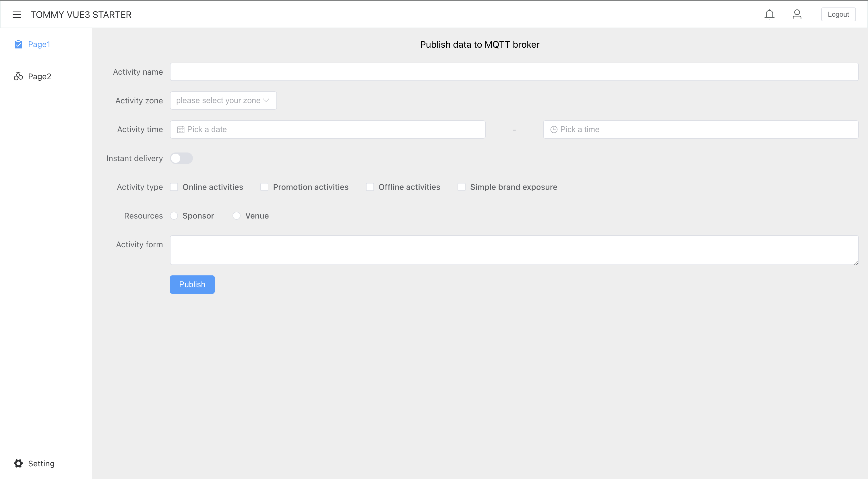Focus the Activity form textarea
The width and height of the screenshot is (868, 479).
tap(514, 250)
